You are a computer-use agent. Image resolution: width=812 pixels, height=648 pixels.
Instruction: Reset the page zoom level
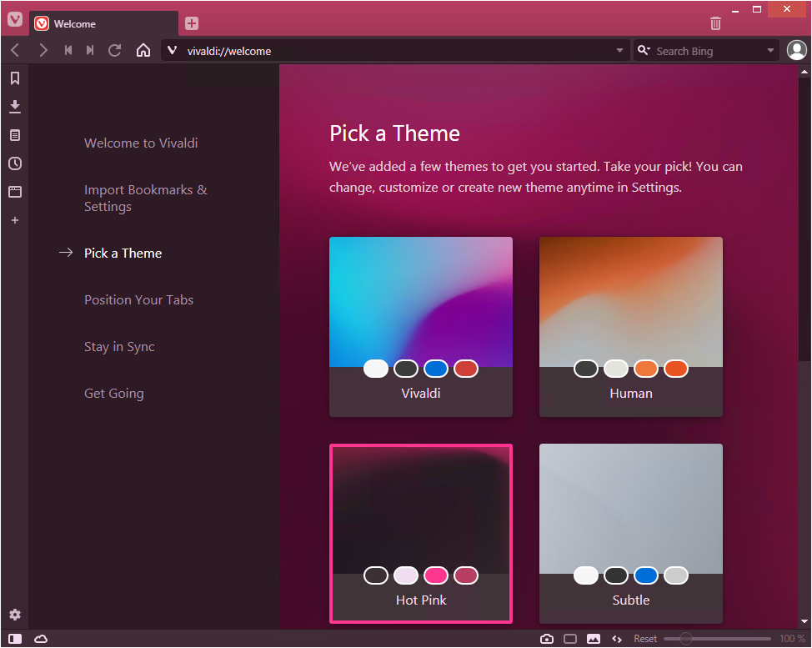pos(645,639)
